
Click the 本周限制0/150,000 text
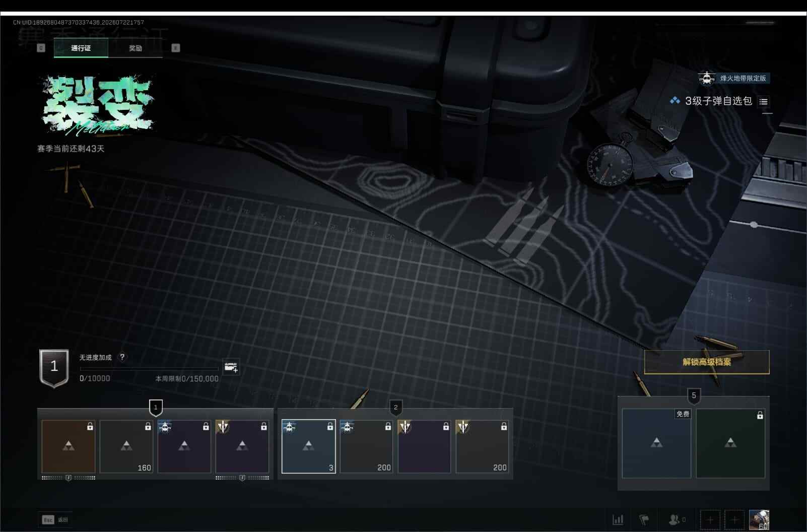tap(187, 379)
